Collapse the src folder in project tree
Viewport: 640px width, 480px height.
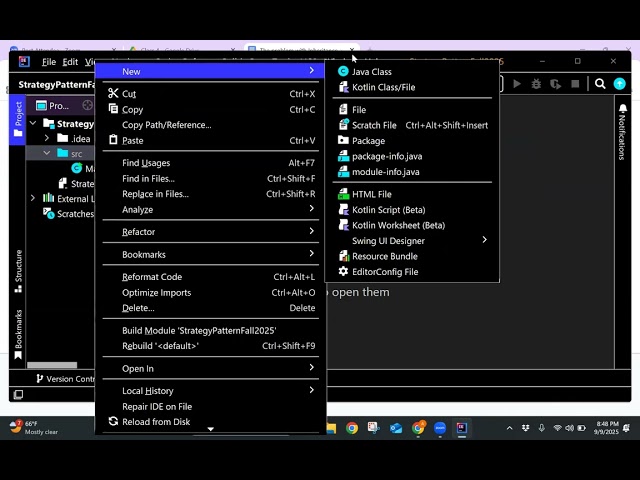coord(46,153)
